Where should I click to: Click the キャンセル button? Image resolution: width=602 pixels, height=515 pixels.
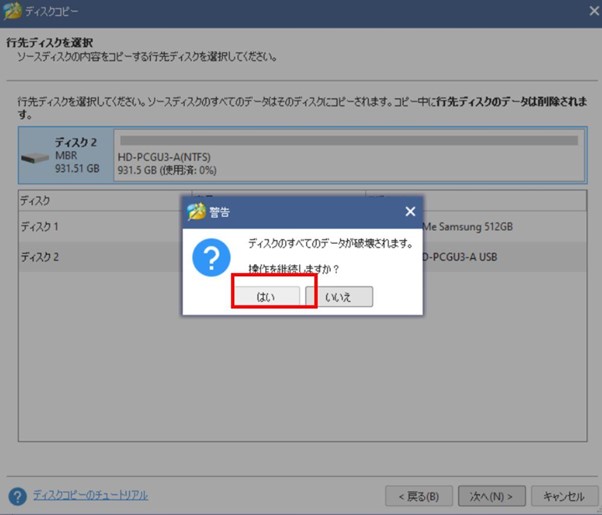(564, 496)
